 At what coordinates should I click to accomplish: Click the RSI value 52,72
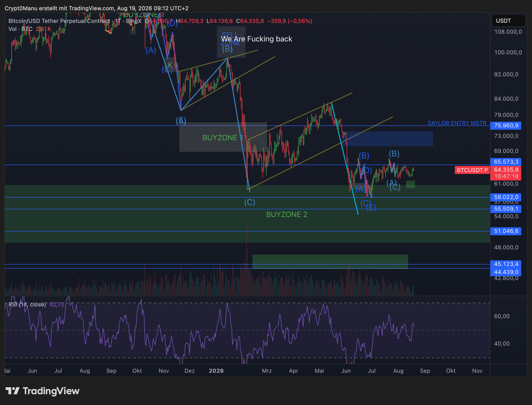(x=57, y=305)
